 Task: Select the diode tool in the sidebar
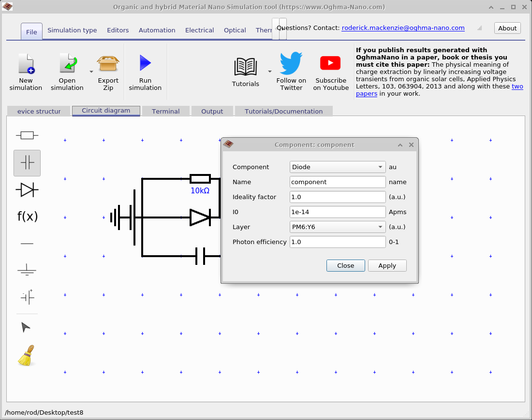pos(27,190)
